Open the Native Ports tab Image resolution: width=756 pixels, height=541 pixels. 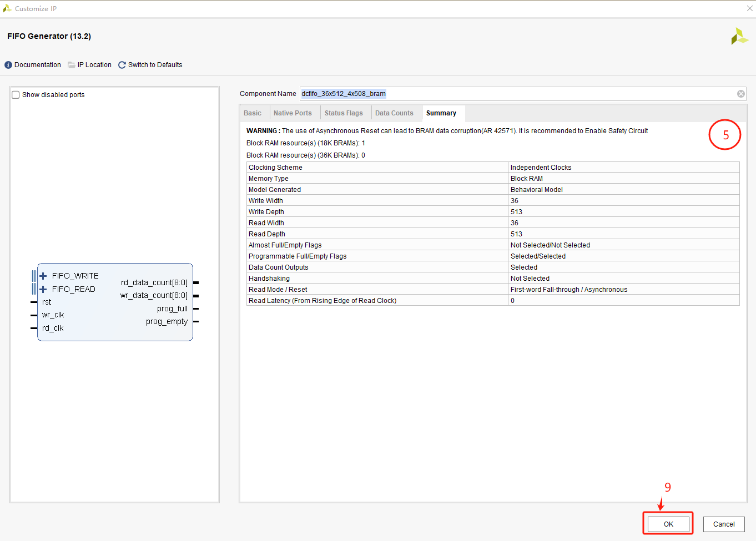(x=293, y=113)
